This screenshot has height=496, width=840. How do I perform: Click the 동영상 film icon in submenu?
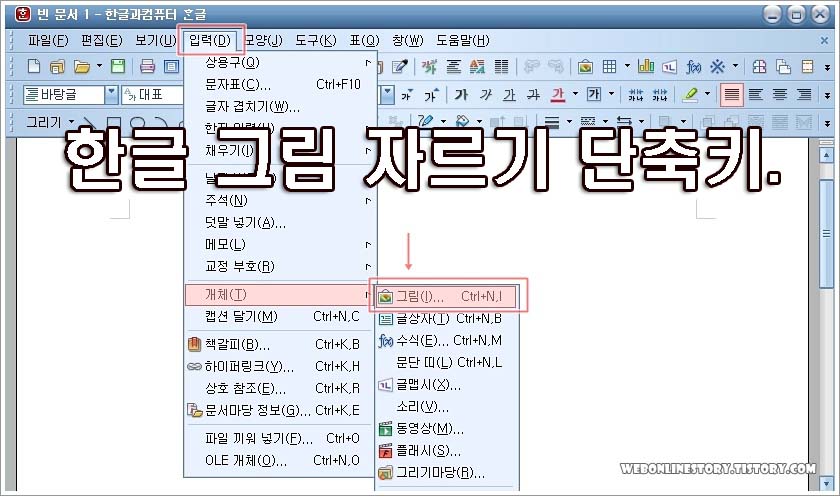tap(385, 429)
